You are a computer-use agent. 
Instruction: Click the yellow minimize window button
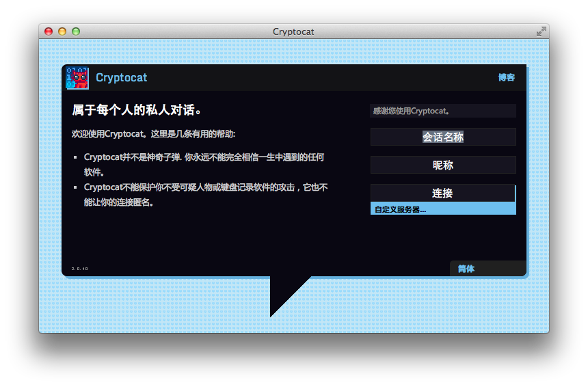[x=62, y=31]
